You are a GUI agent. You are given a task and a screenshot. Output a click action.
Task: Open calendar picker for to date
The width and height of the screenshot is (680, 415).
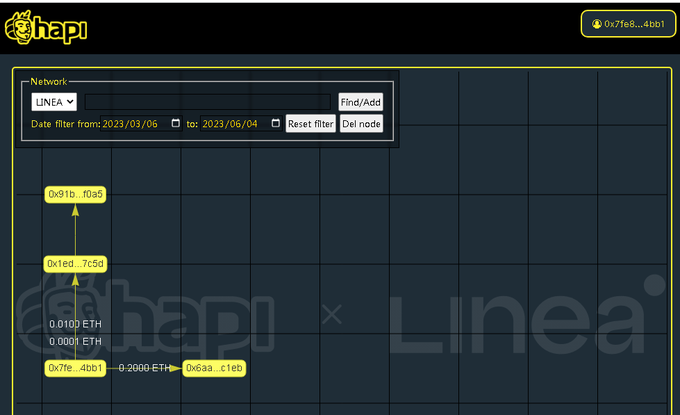[275, 123]
